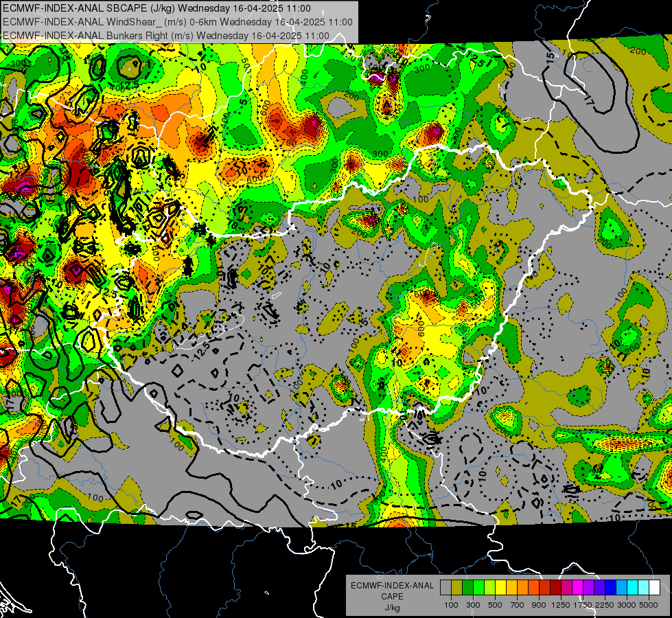The width and height of the screenshot is (672, 618).
Task: Click the J/kg unit label in the legend
Action: click(x=392, y=608)
